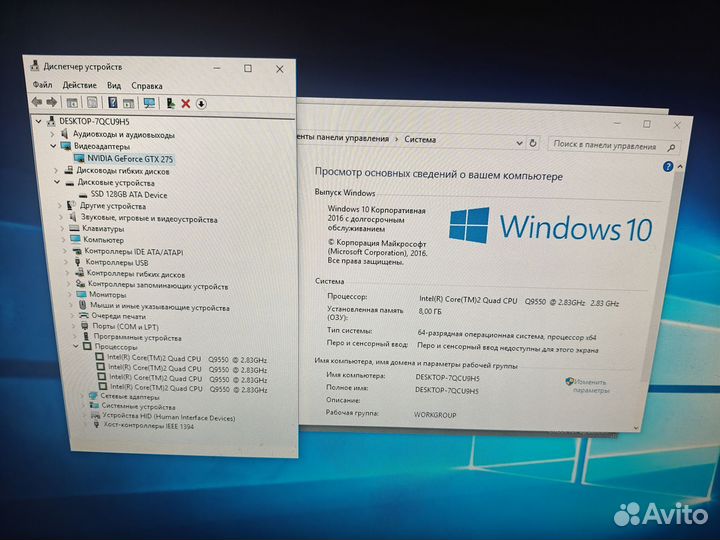Collapse the Видеоадаптеры category
Viewport: 720px width, 540px height.
(53, 146)
